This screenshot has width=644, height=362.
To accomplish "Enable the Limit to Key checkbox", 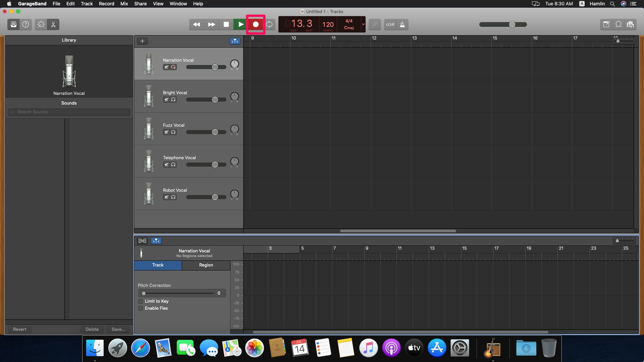I will [x=141, y=301].
